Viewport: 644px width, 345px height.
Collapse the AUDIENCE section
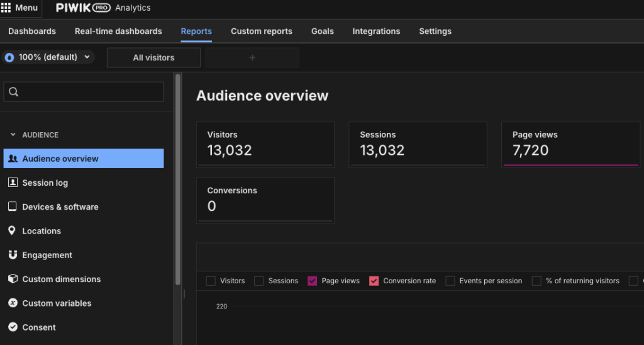(13, 135)
